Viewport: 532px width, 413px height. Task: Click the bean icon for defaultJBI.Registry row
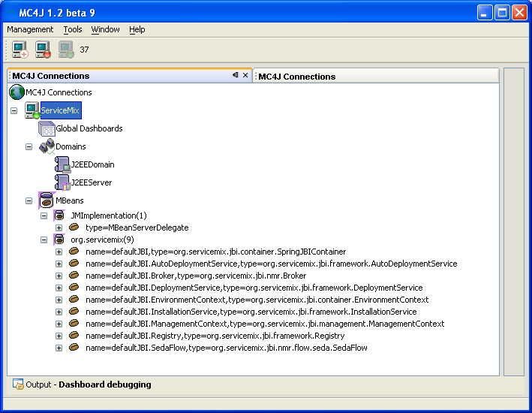[x=74, y=335]
